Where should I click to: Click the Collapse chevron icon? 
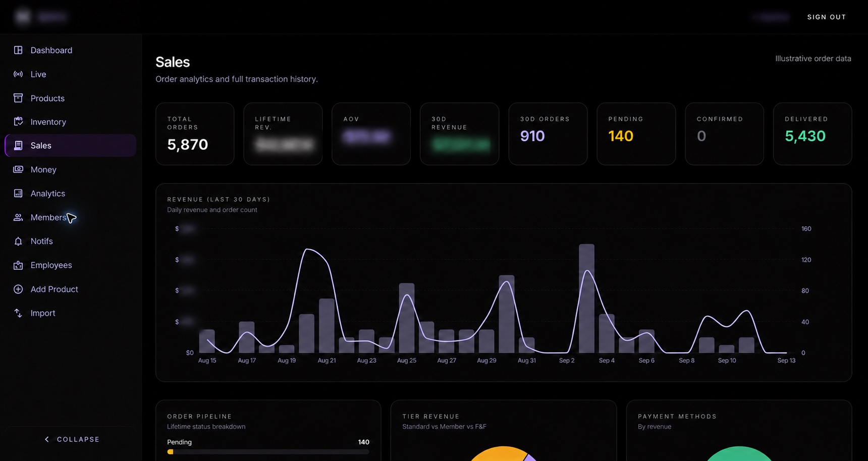[x=47, y=439]
